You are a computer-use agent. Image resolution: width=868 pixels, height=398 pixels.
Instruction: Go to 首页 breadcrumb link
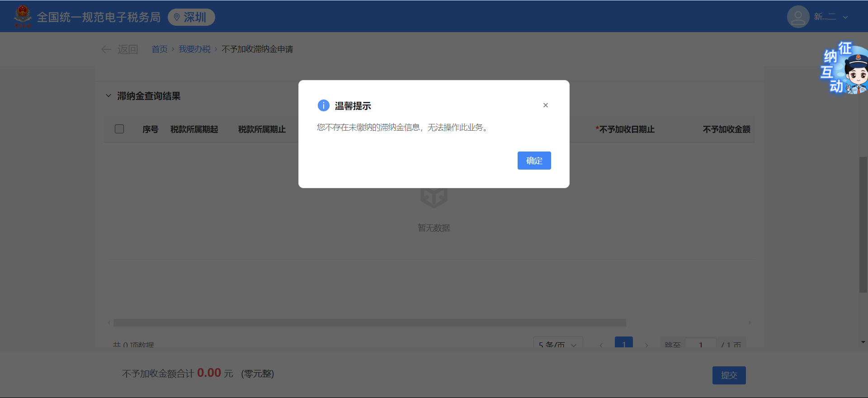pos(160,49)
